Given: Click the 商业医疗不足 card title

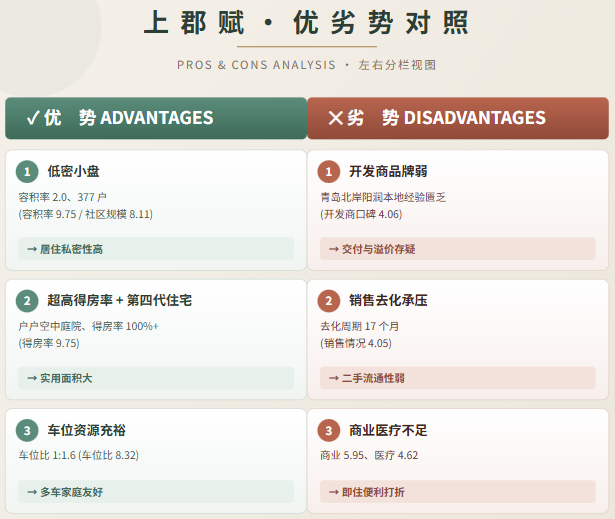Looking at the screenshot, I should pyautogui.click(x=388, y=430).
